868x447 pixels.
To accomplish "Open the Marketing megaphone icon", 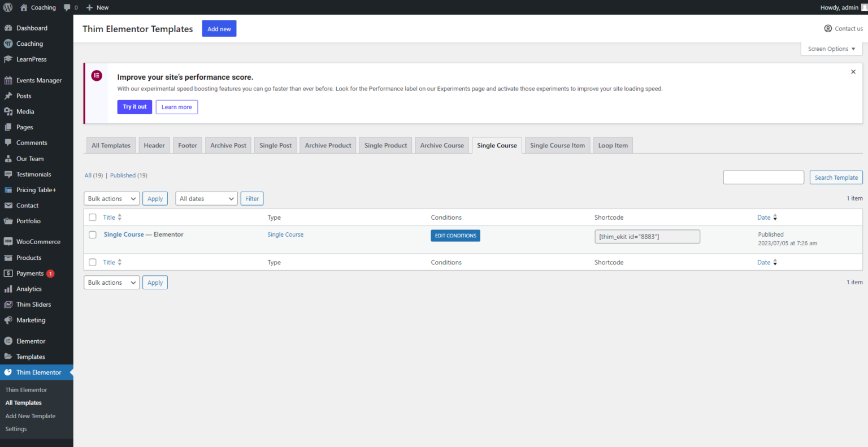I will click(x=8, y=320).
